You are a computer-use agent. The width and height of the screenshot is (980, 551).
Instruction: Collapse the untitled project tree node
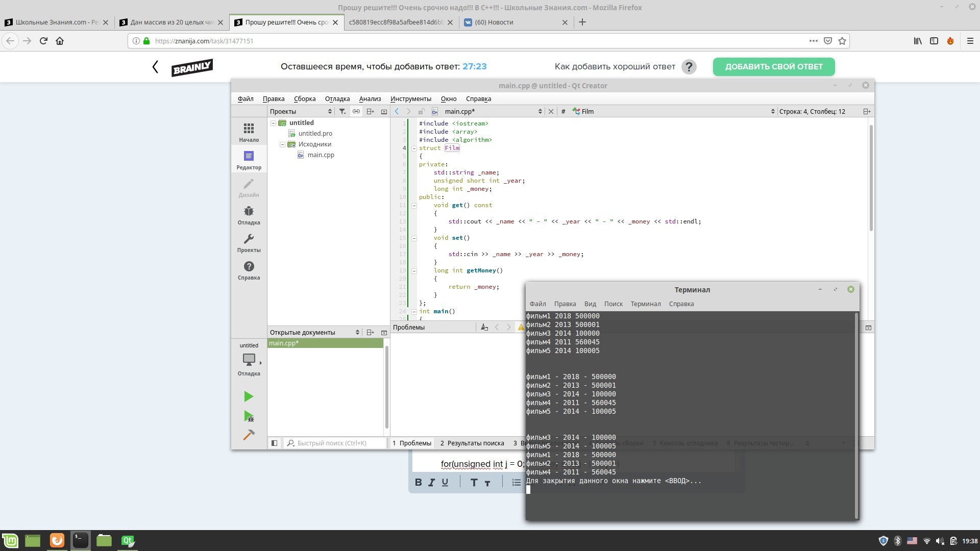tap(274, 123)
